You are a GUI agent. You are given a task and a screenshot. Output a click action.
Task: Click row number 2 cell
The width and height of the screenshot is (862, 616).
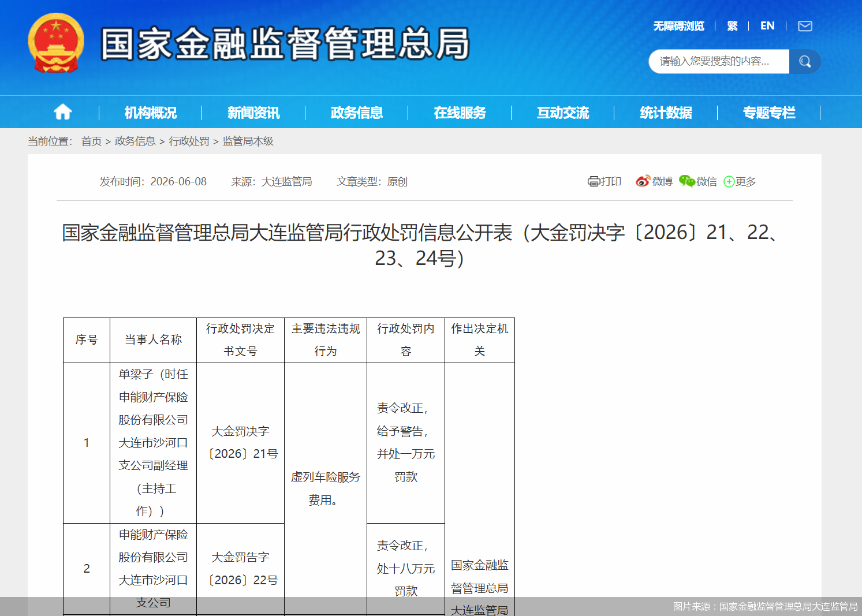(x=87, y=569)
